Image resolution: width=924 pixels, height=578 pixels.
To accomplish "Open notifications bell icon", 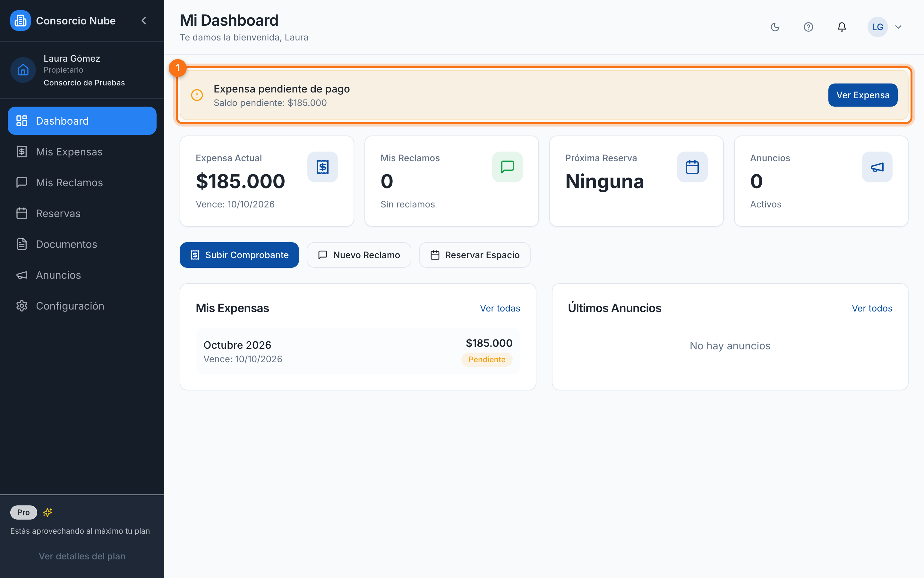I will (x=842, y=27).
